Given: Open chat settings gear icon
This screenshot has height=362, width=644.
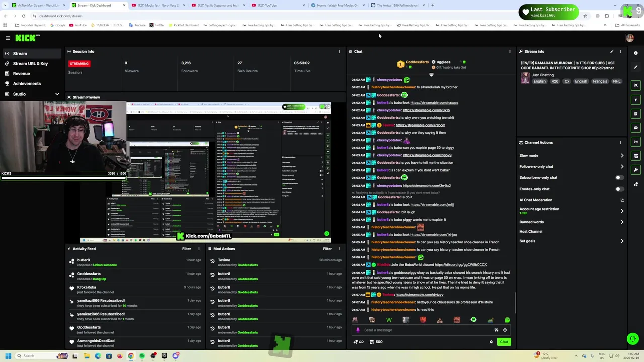Looking at the screenshot, I should point(491,342).
